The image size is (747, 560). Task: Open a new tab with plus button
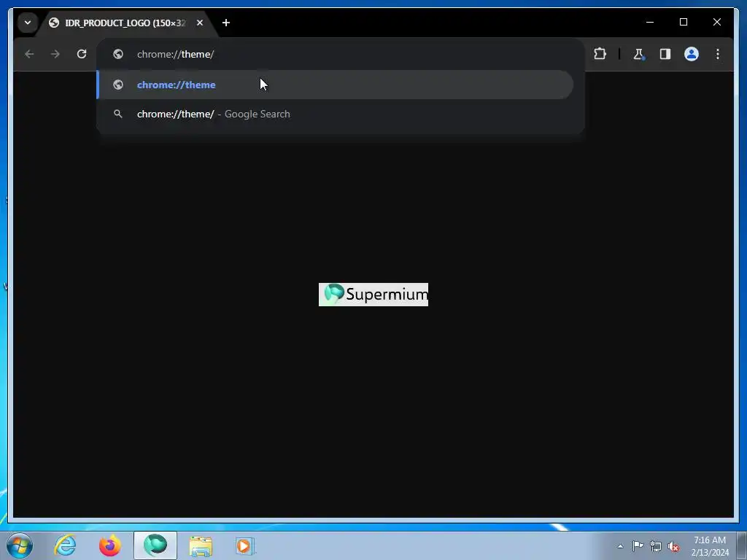click(x=226, y=23)
